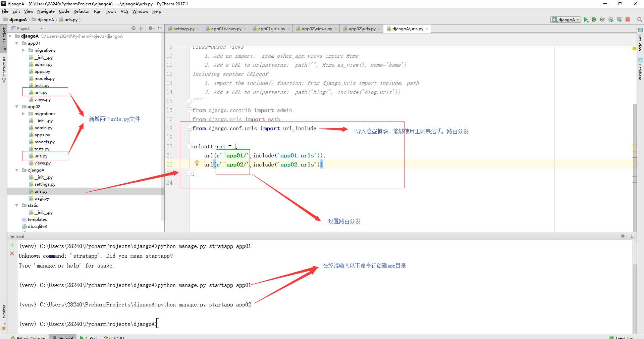The height and width of the screenshot is (339, 644).
Task: Click the Profile run icon
Action: point(611,20)
